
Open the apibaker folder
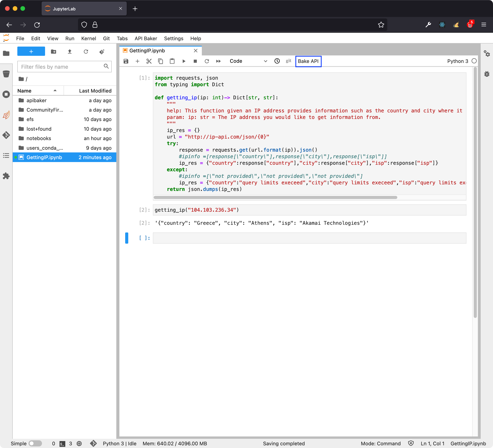click(36, 100)
